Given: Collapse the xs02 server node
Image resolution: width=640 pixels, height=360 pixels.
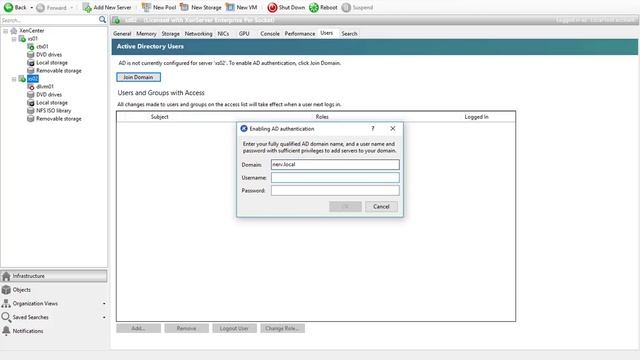Looking at the screenshot, I should (x=14, y=79).
